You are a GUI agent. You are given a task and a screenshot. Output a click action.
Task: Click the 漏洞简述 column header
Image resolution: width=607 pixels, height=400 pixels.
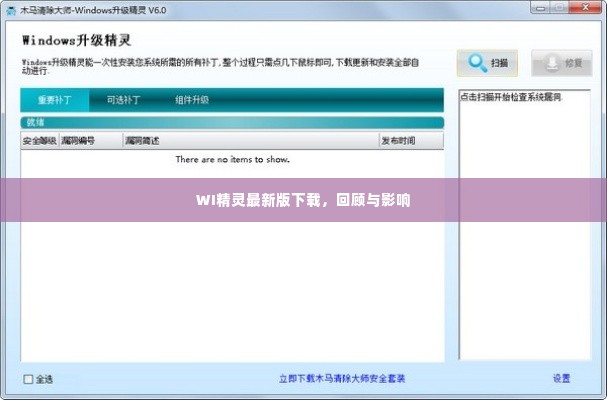tap(251, 141)
